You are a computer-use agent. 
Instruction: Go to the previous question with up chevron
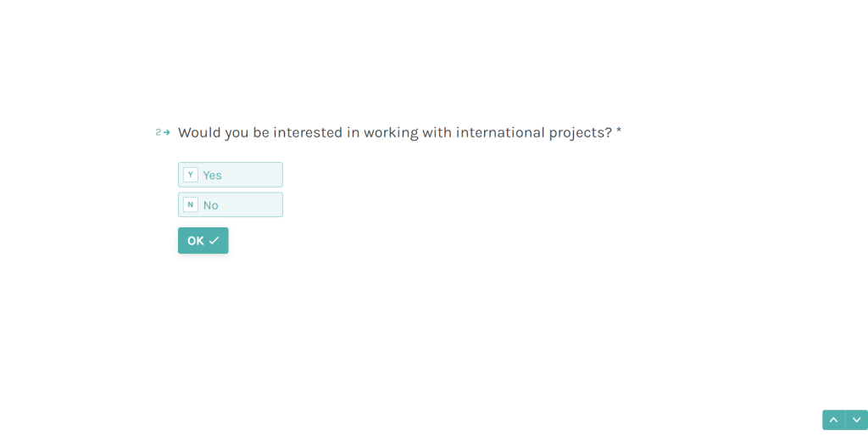[833, 420]
